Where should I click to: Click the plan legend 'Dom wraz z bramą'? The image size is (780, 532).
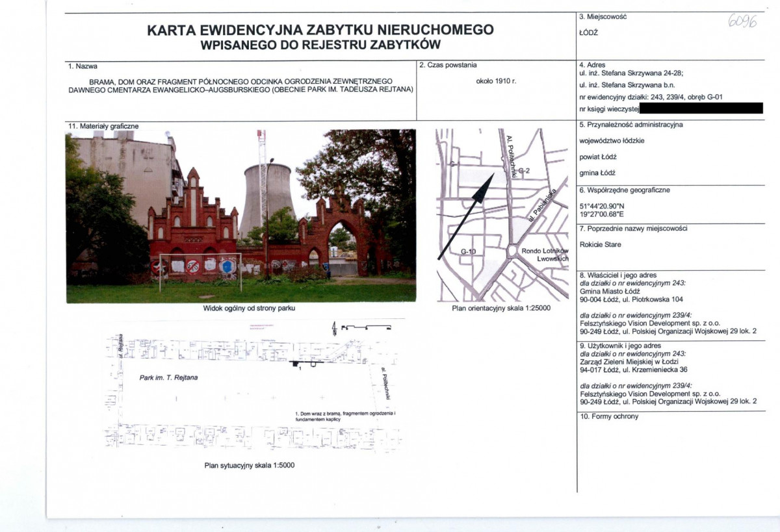coord(345,416)
